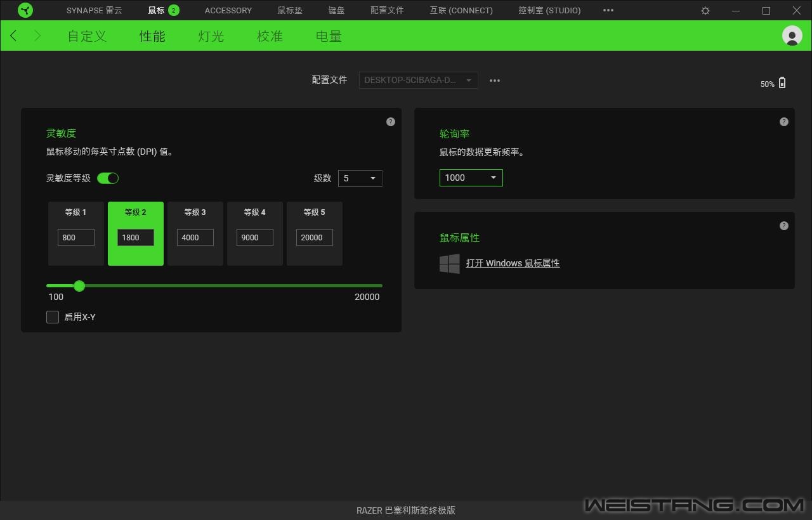Switch to SYNAPSE 雷云 tab

[95, 10]
